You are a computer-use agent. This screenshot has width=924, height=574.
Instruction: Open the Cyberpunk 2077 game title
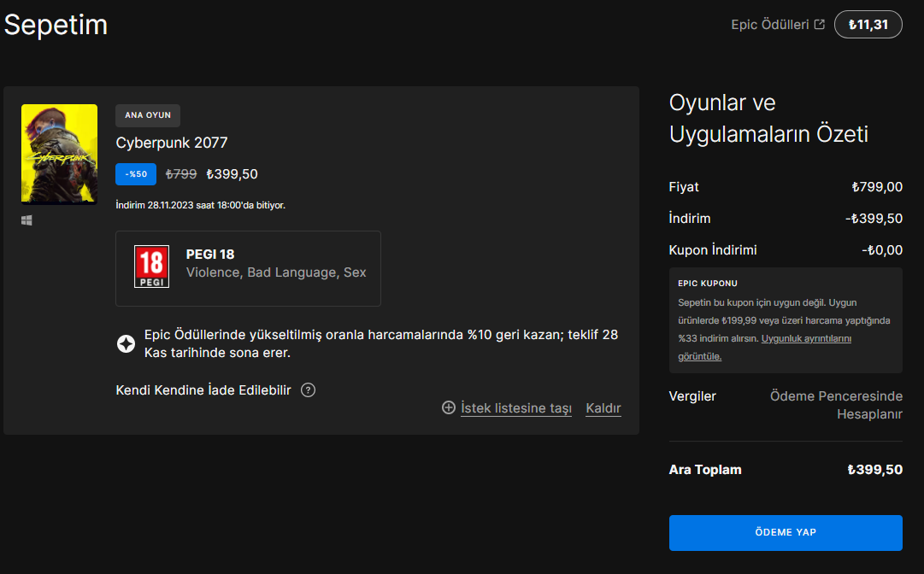[x=172, y=143]
